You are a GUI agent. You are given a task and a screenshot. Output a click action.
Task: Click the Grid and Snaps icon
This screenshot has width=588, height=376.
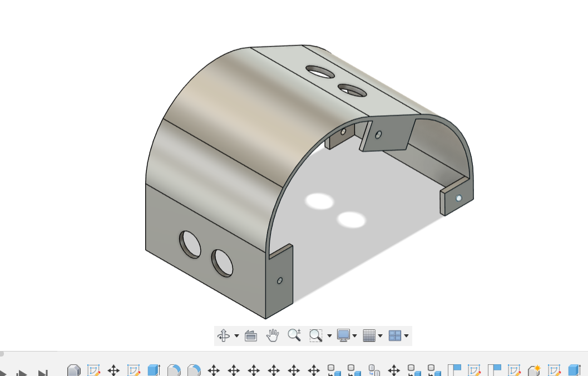pyautogui.click(x=369, y=335)
